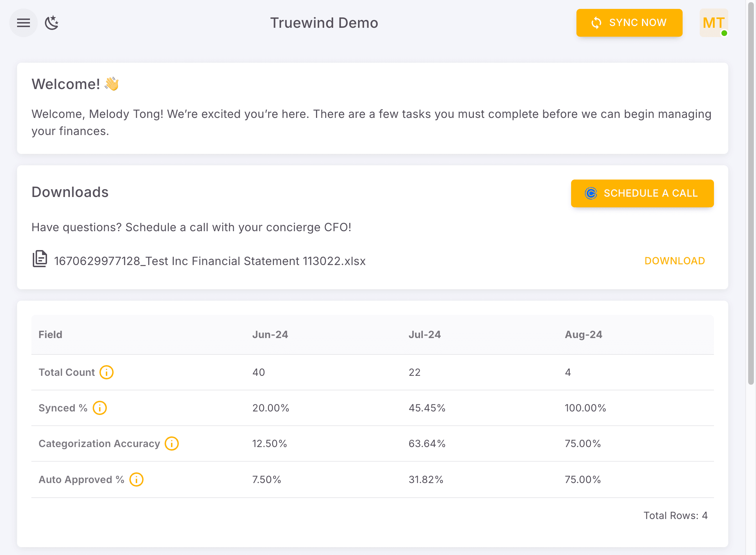Viewport: 756px width, 555px height.
Task: Click the Auto Approved % info icon
Action: (x=136, y=479)
